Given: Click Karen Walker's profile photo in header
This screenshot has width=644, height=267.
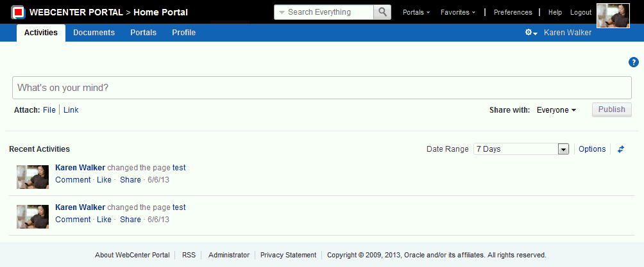Looking at the screenshot, I should coord(613,15).
